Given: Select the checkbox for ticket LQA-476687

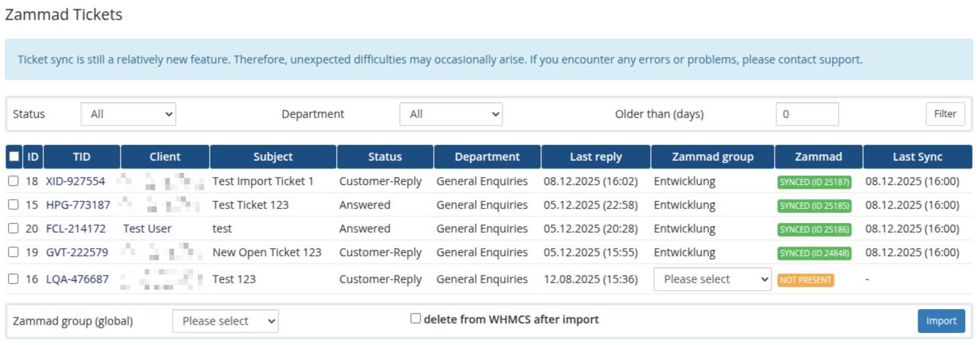Looking at the screenshot, I should pos(14,279).
